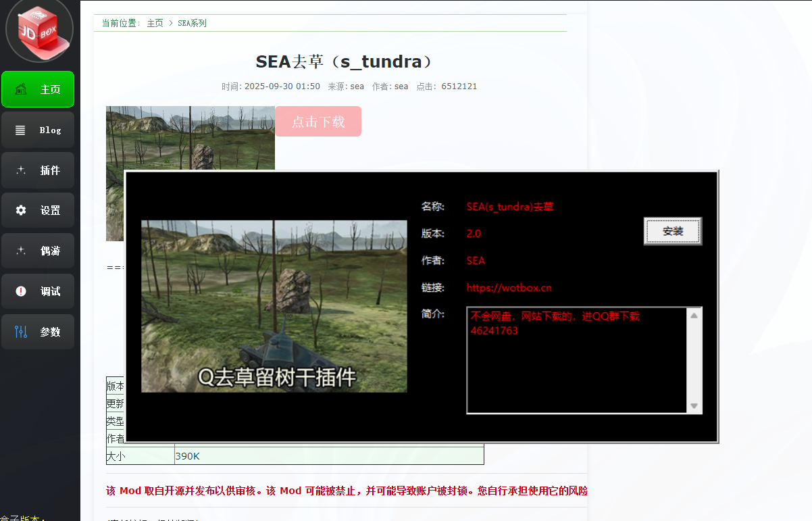The height and width of the screenshot is (521, 812).
Task: Open the sliders icon for 参数
Action: click(x=21, y=332)
